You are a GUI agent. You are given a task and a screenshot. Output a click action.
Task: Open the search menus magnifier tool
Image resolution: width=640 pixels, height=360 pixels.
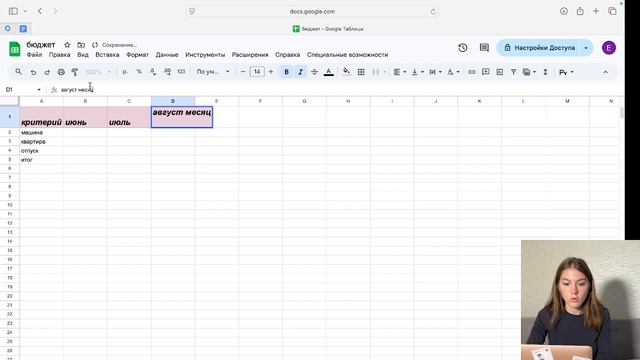click(x=18, y=72)
